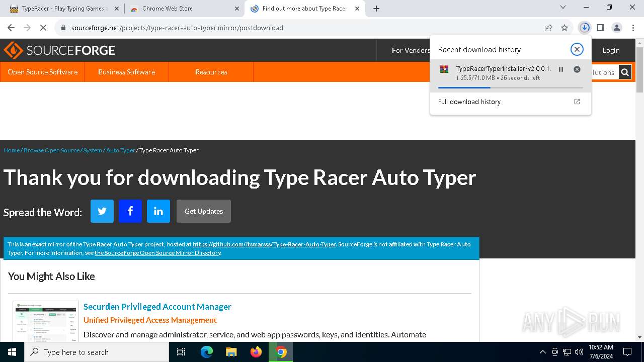The image size is (644, 362).
Task: Click the address bar URL
Action: (177, 28)
